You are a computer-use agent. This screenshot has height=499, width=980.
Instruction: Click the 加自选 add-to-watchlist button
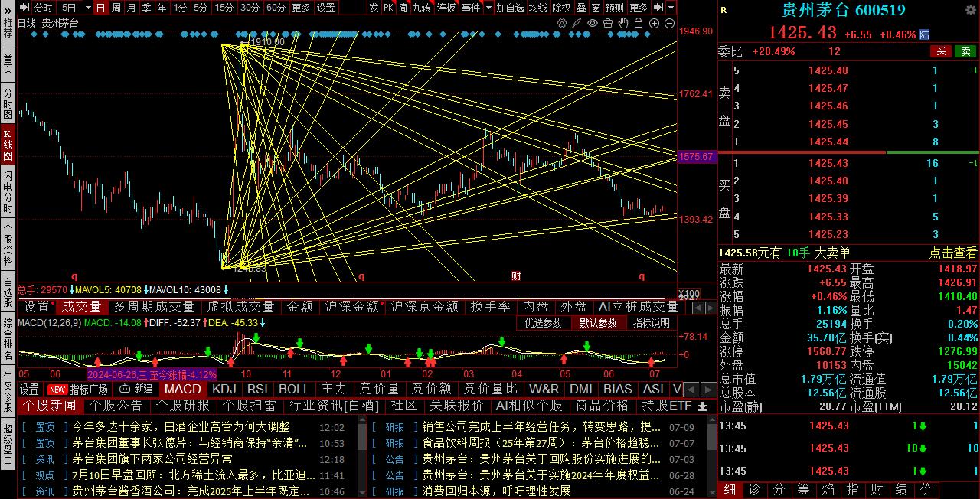click(x=510, y=8)
